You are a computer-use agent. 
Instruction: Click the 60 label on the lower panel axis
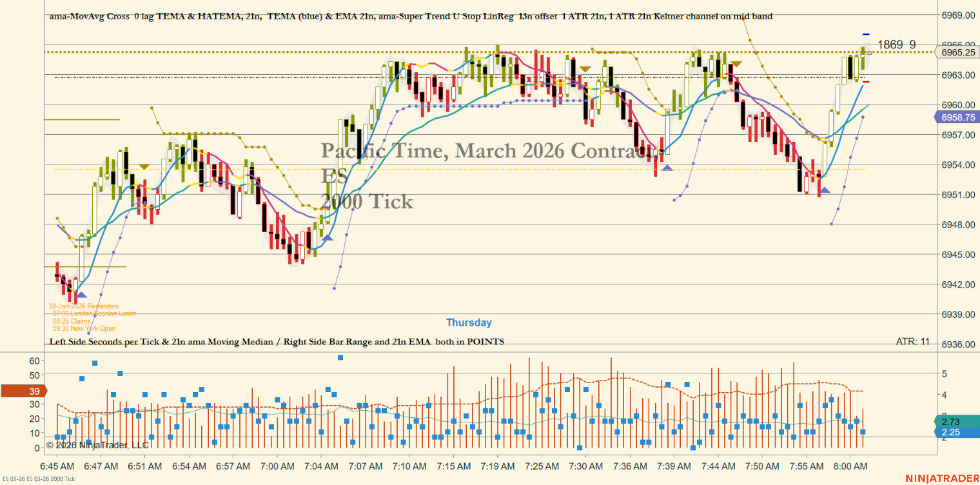(x=35, y=360)
